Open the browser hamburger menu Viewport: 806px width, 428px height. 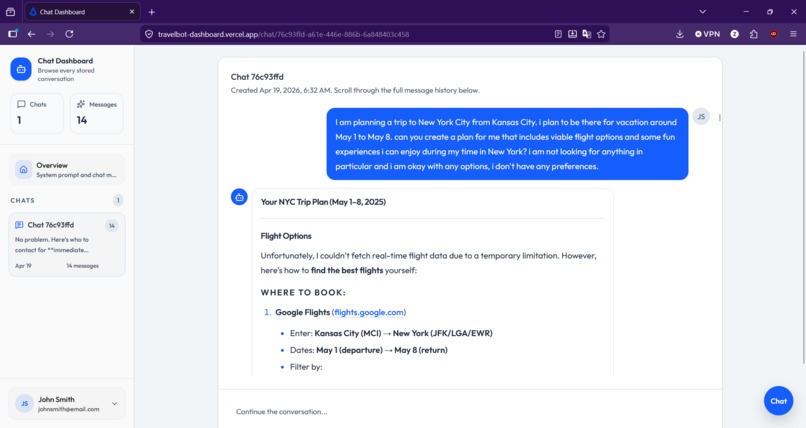793,34
